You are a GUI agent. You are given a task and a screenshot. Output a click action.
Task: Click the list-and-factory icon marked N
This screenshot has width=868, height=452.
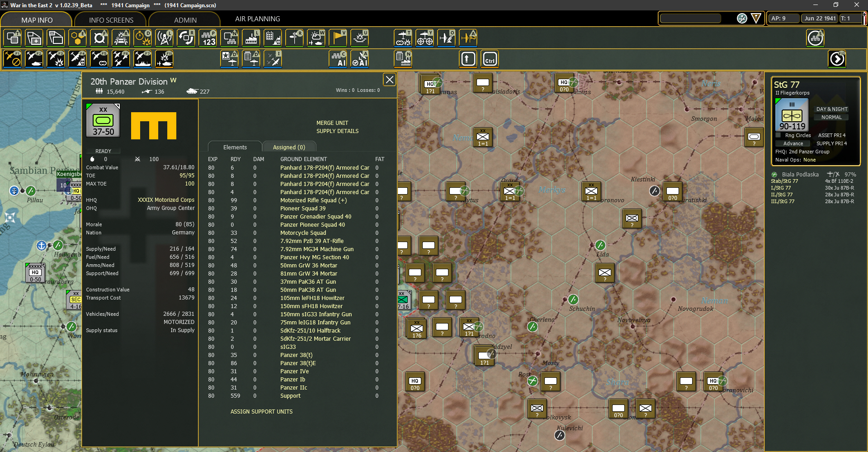coord(403,59)
